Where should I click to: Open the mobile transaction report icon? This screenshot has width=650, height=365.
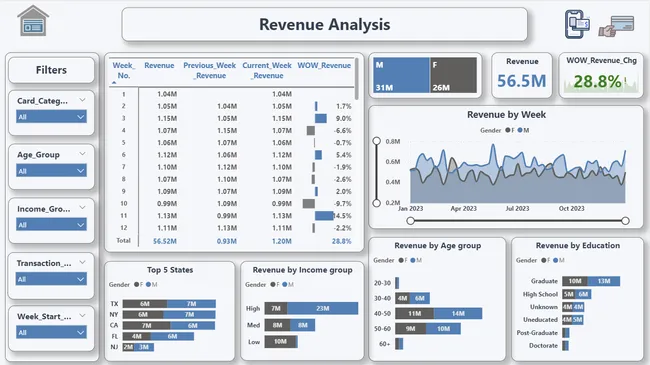click(x=577, y=24)
